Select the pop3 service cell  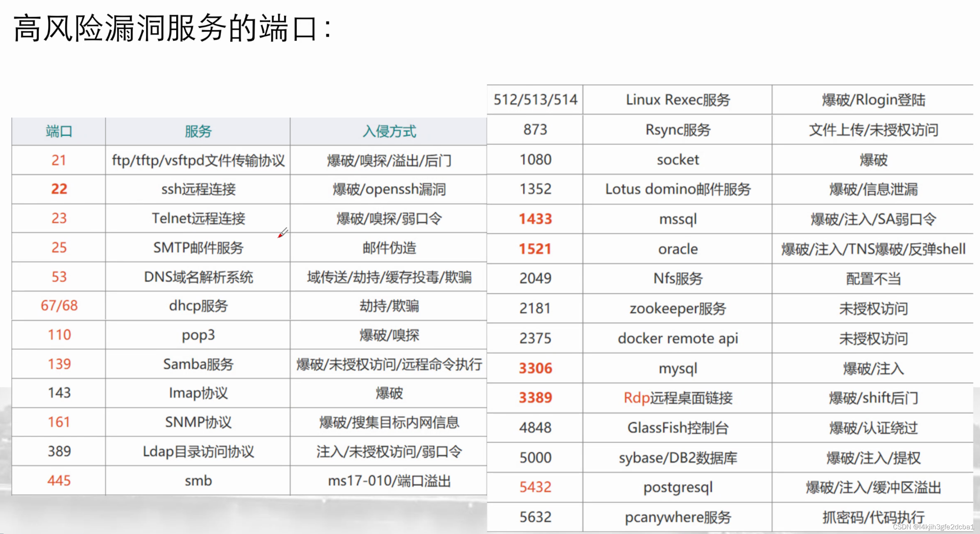coord(198,335)
